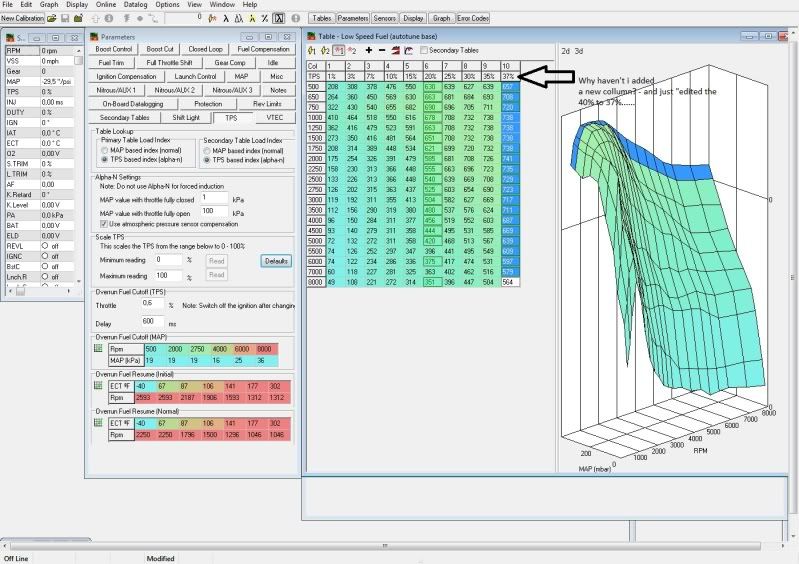Toggle atmospheric pressure sensor compensation checkbox
799x564 pixels.
pyautogui.click(x=104, y=223)
